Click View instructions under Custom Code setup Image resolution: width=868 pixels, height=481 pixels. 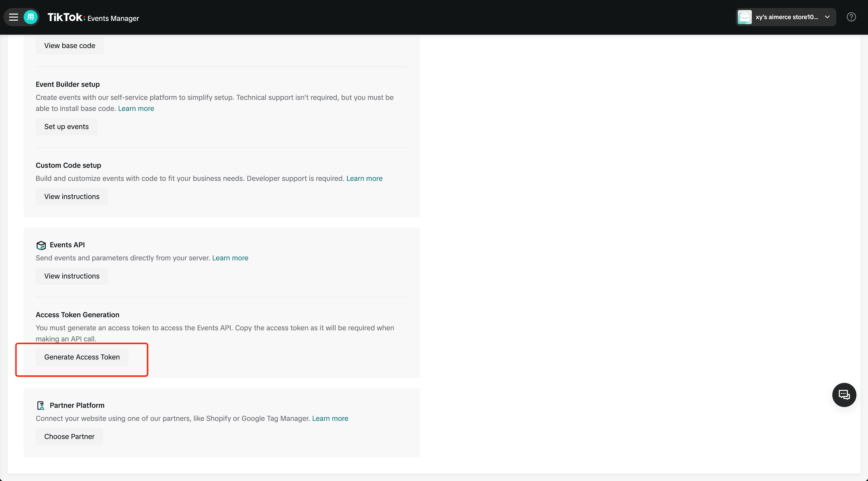(72, 196)
